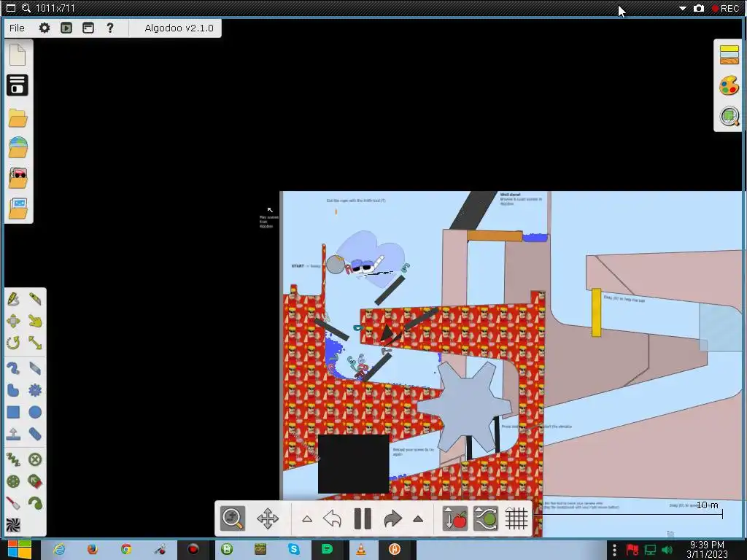The height and width of the screenshot is (560, 747).
Task: Select the Rotate tool
Action: 13,343
